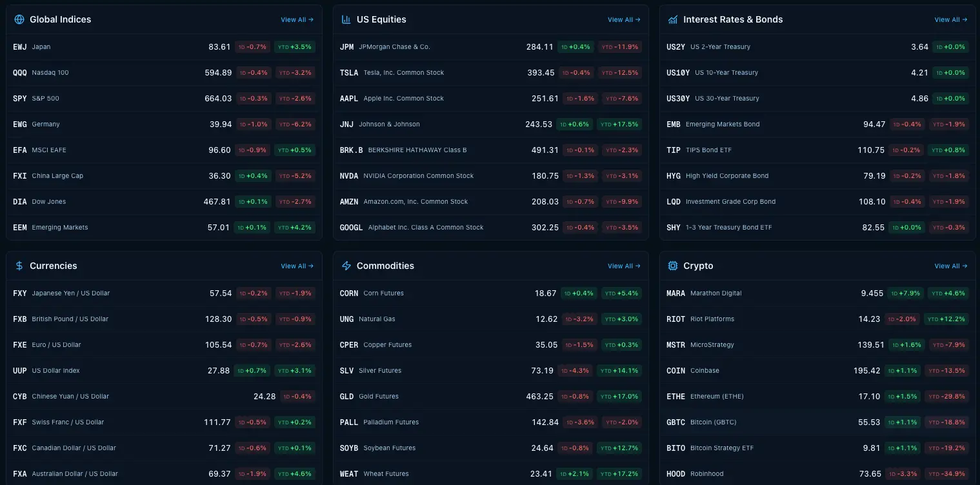Click CYB Chinese Yuan / US Dollar
The height and width of the screenshot is (485, 980).
(164, 397)
